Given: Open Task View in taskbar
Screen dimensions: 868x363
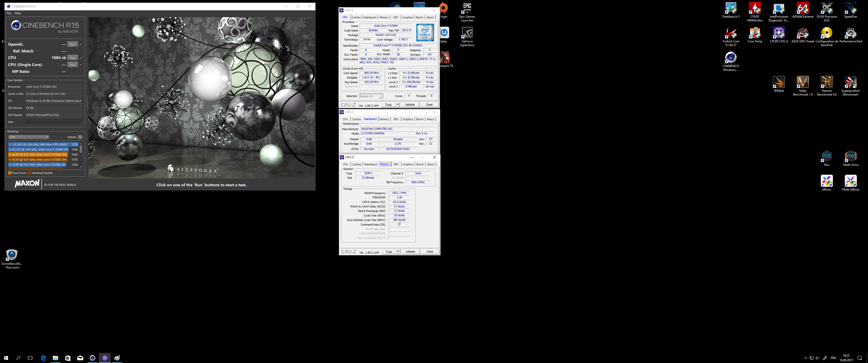Looking at the screenshot, I should [x=30, y=358].
